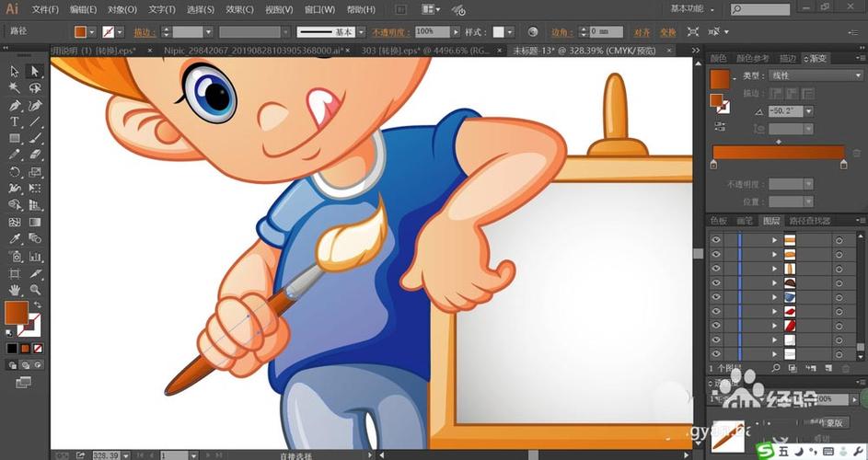
Task: Click the 对齐 link in control bar
Action: pos(642,32)
